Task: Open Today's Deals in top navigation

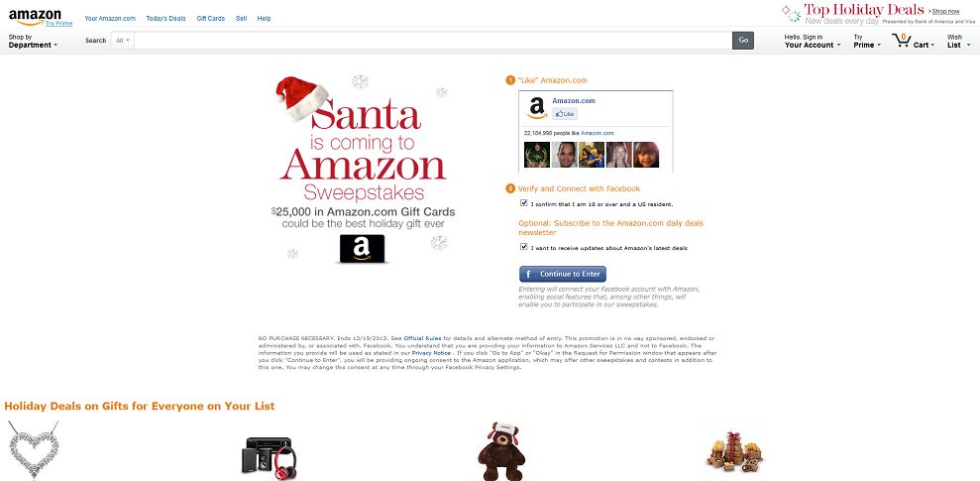Action: tap(165, 19)
